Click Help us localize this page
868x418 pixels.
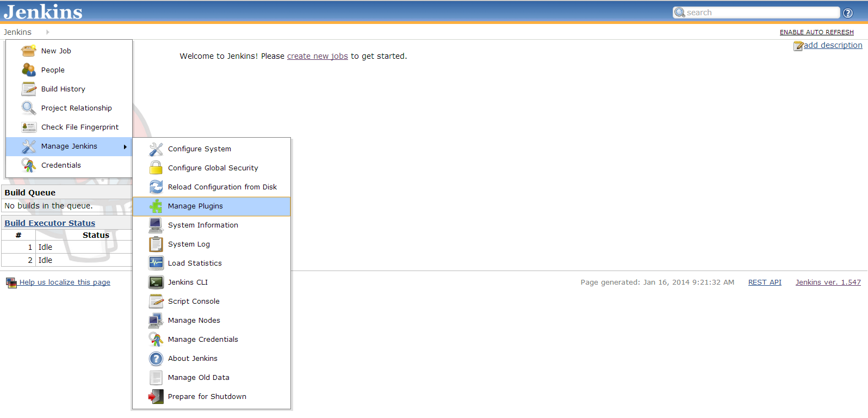coord(65,282)
